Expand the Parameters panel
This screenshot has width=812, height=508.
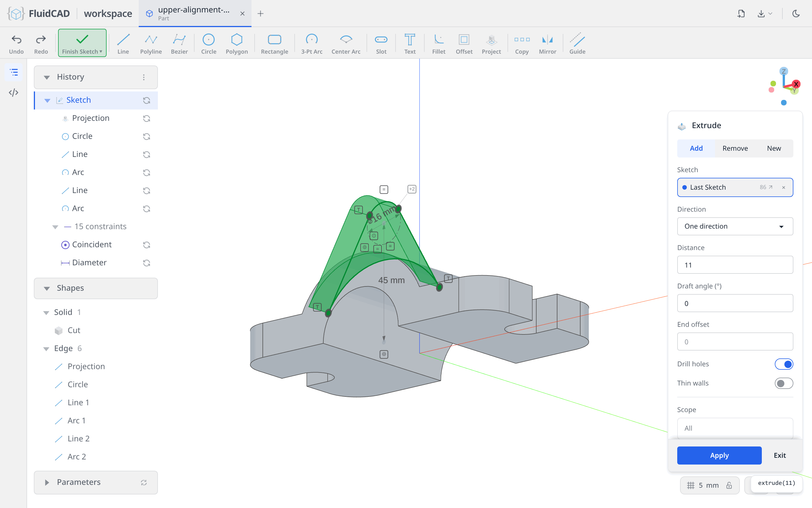pos(47,483)
